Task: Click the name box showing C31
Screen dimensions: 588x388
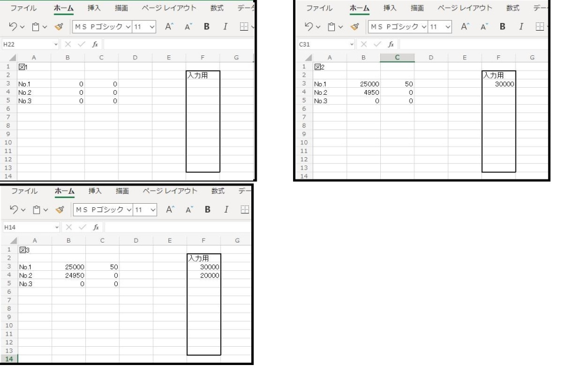Action: (318, 43)
